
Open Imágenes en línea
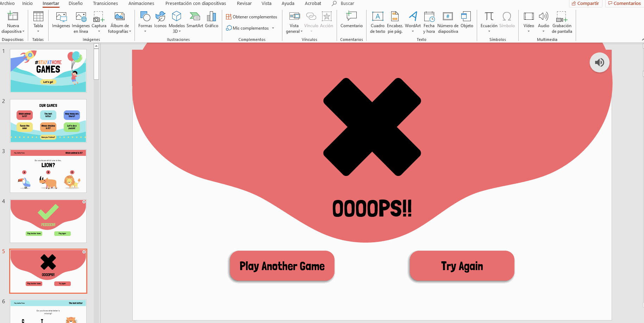(81, 16)
